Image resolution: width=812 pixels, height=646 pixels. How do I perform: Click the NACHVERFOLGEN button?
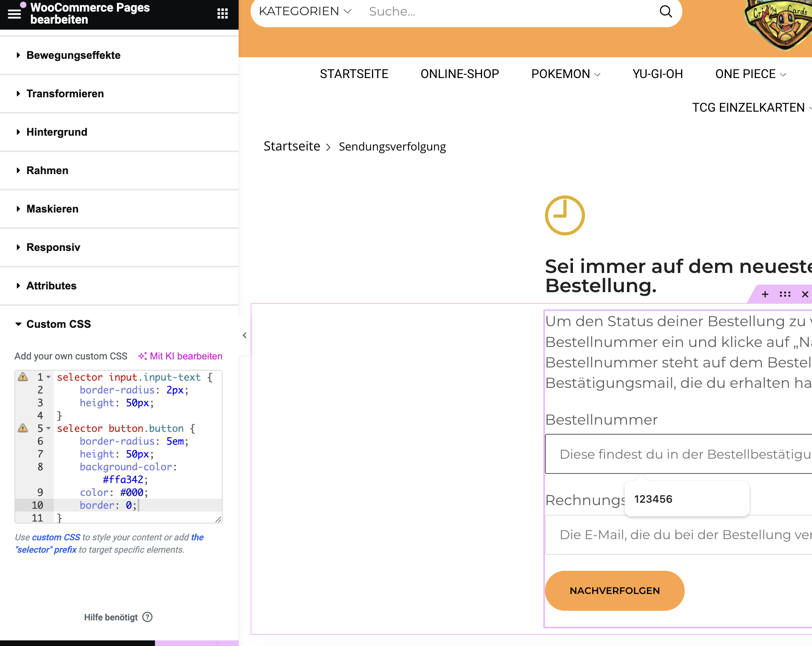(x=615, y=591)
